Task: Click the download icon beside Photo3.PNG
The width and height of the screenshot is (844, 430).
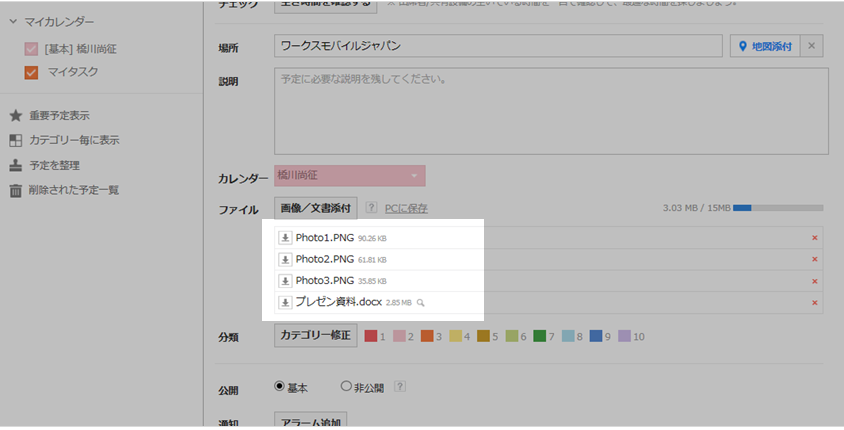Action: (285, 280)
